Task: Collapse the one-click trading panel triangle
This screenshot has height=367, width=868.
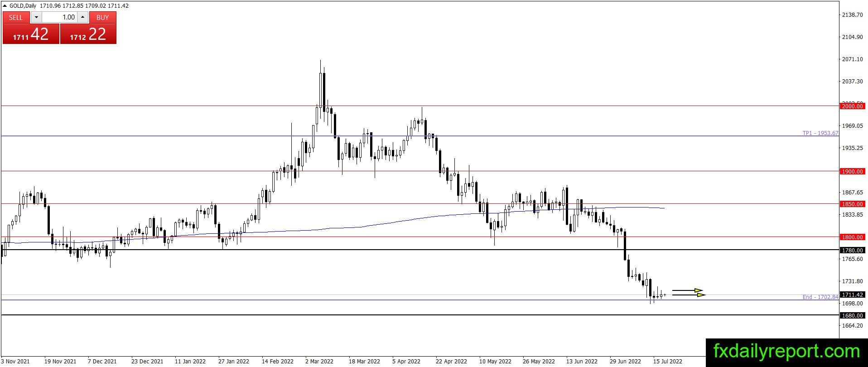Action: coord(5,6)
